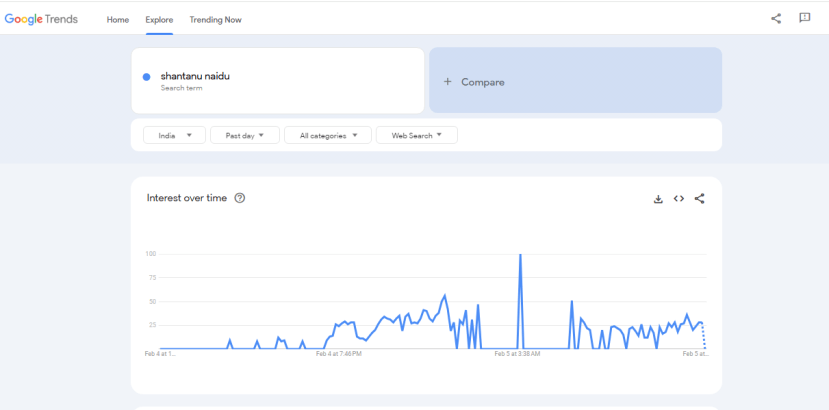The height and width of the screenshot is (410, 829).
Task: Click the Interest over time heading
Action: [x=187, y=198]
